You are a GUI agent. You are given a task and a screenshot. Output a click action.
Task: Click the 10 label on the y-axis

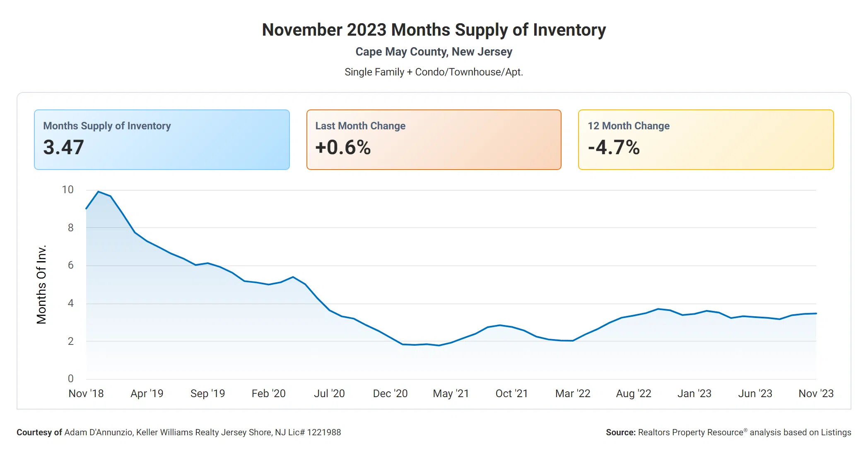click(68, 190)
